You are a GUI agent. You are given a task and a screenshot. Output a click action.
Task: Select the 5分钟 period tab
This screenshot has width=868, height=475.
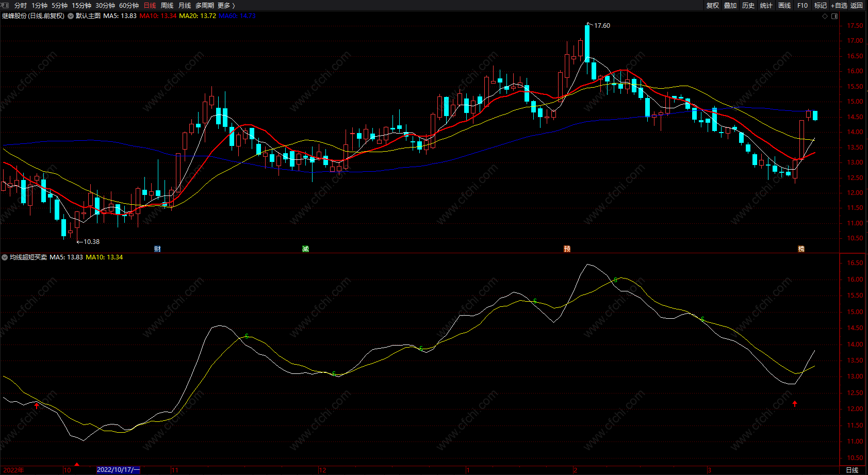click(59, 6)
